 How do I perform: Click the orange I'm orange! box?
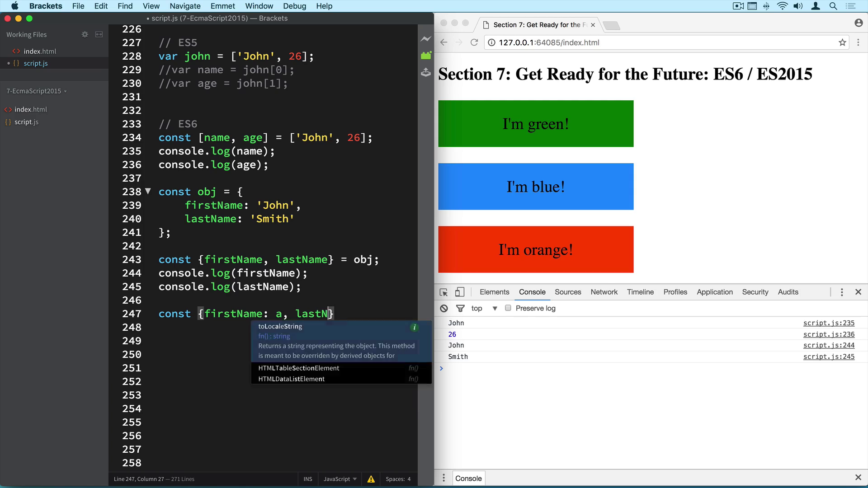coord(536,249)
